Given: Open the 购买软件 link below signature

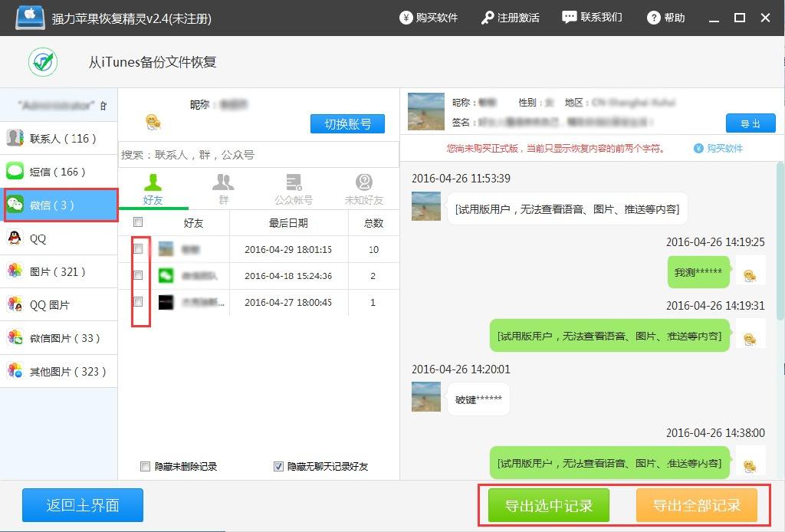Looking at the screenshot, I should coord(718,148).
